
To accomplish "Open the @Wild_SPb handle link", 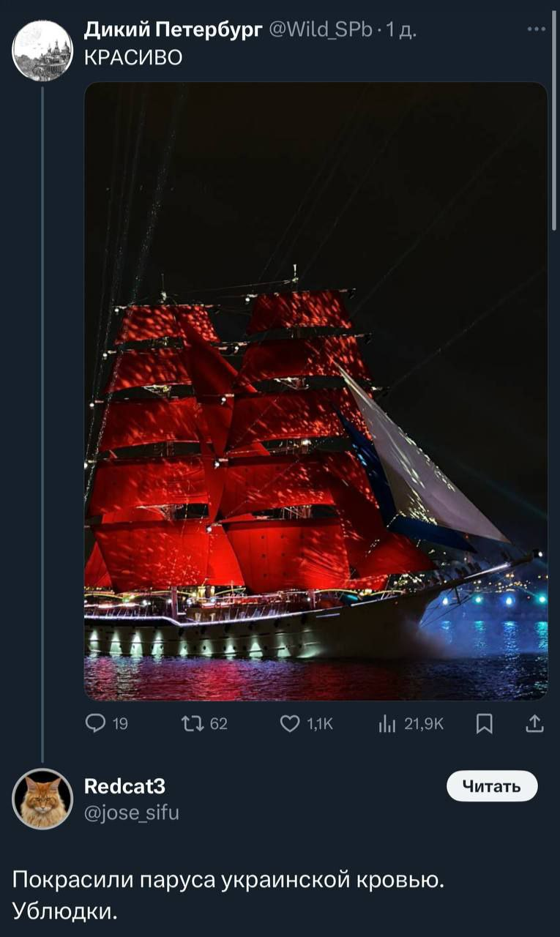I will coord(321,31).
